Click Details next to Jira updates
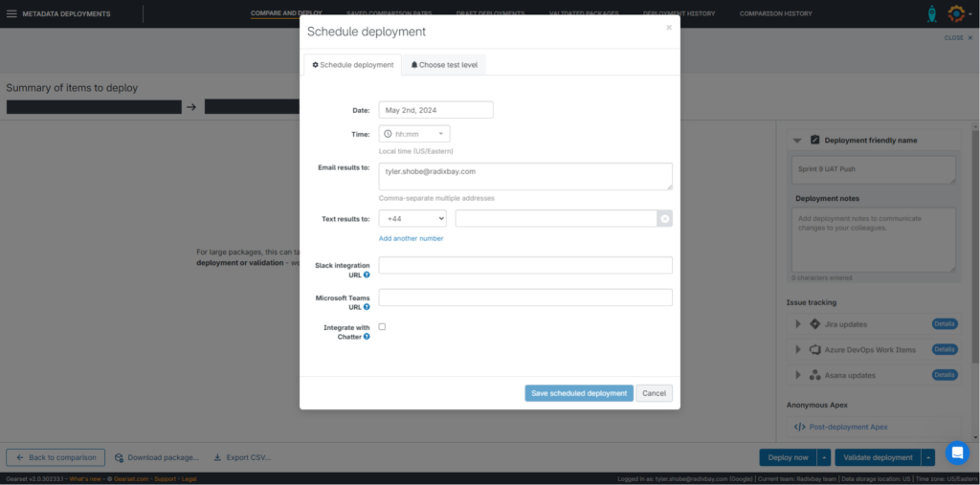The height and width of the screenshot is (485, 980). [x=945, y=323]
